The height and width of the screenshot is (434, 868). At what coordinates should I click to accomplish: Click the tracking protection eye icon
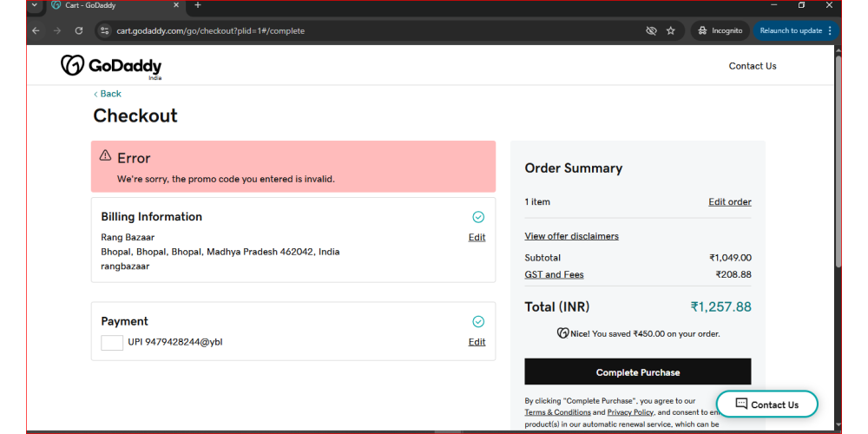click(x=651, y=30)
